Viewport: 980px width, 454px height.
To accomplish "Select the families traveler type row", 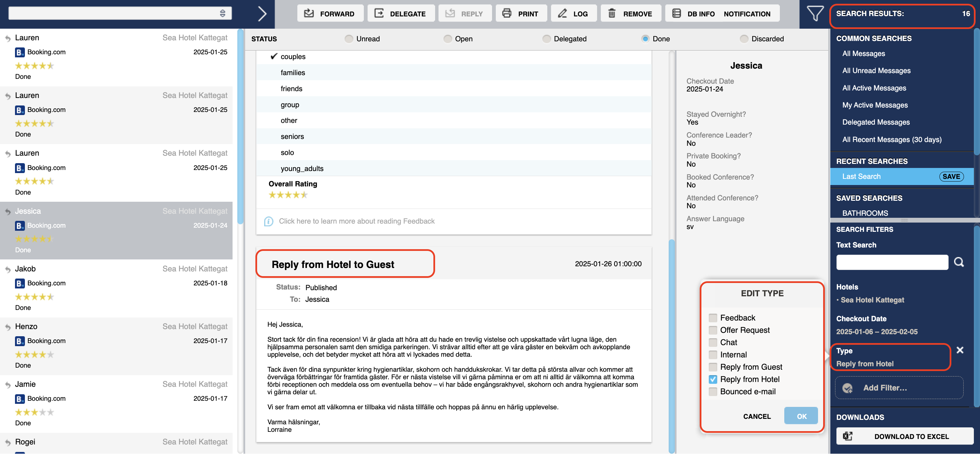I will click(454, 73).
